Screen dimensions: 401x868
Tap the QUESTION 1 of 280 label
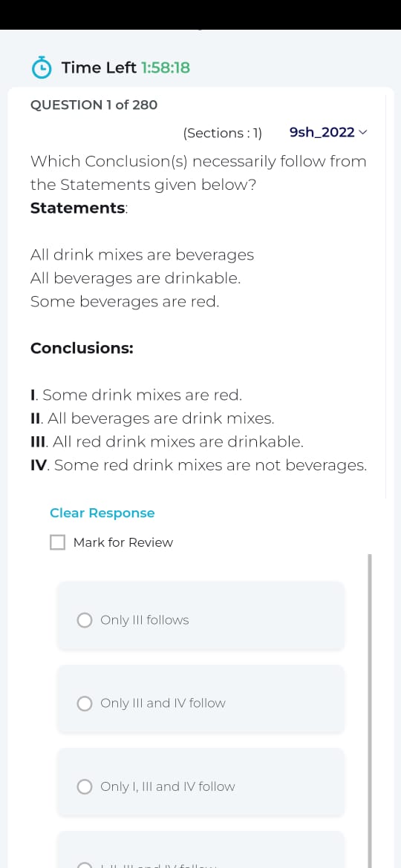(94, 105)
